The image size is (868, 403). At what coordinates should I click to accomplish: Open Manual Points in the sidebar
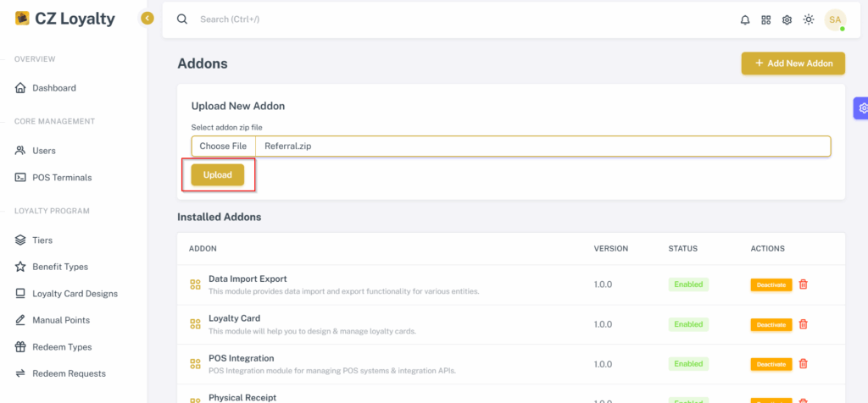pos(61,320)
